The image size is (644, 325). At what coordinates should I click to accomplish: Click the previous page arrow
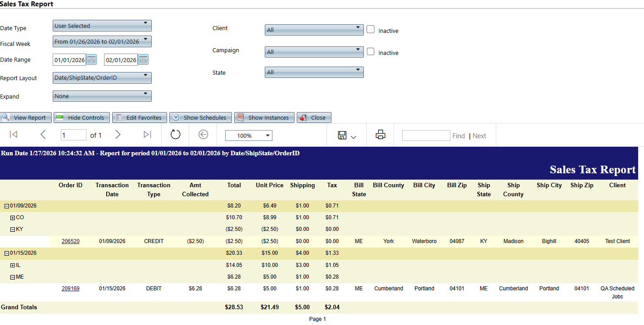coord(43,135)
